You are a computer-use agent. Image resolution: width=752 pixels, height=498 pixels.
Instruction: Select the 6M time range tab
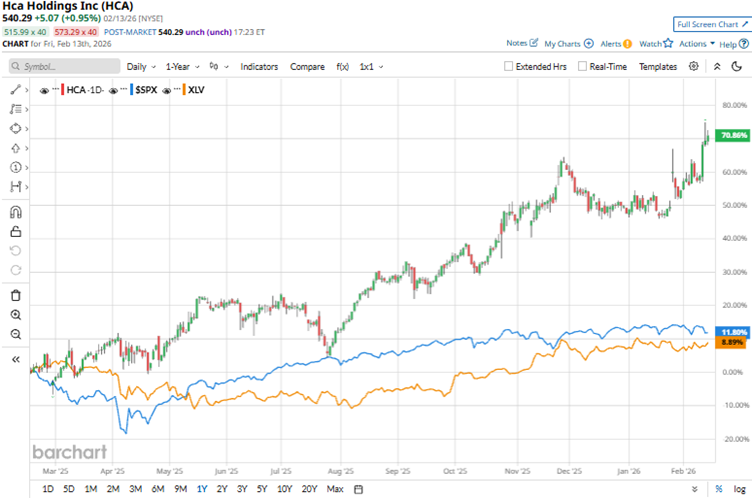pos(157,489)
